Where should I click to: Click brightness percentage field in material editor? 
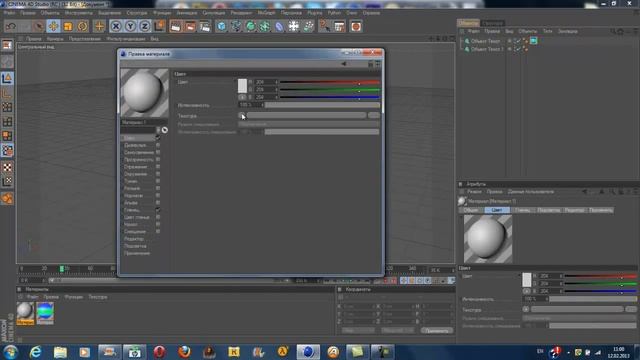[x=250, y=105]
